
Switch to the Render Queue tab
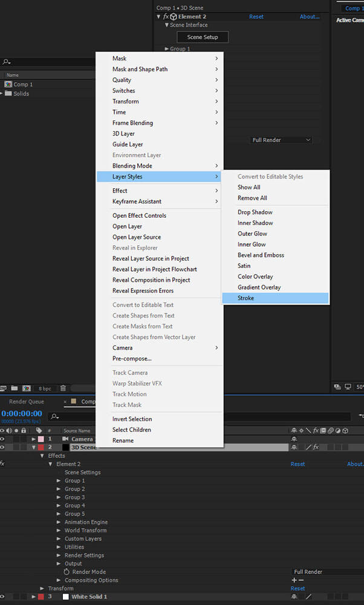pos(27,402)
